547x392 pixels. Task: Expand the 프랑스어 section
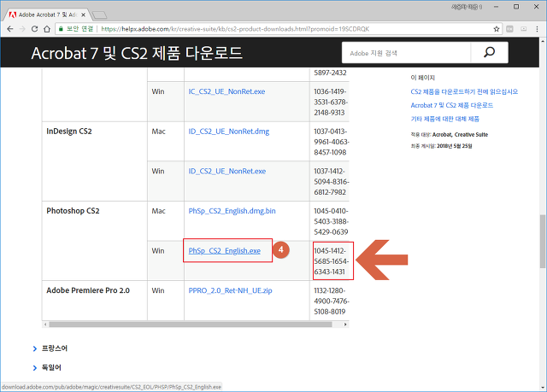(50, 348)
